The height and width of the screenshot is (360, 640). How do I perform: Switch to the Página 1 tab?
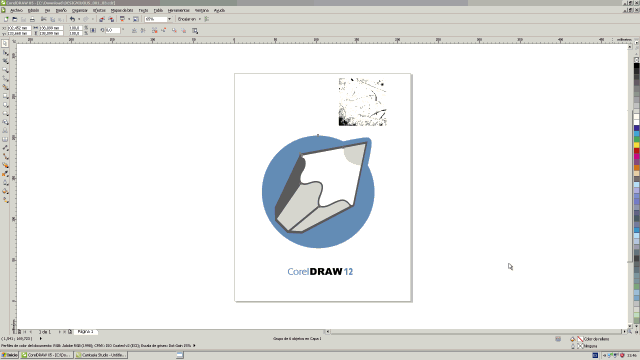click(86, 332)
